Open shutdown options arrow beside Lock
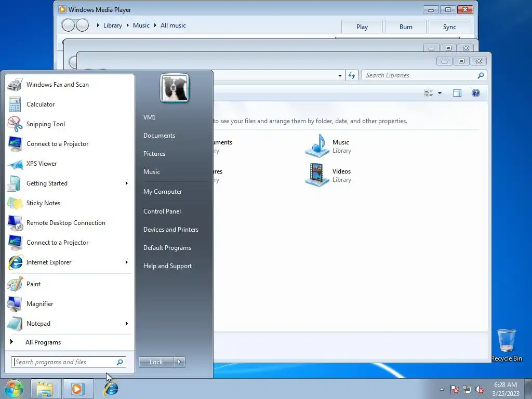 point(179,362)
